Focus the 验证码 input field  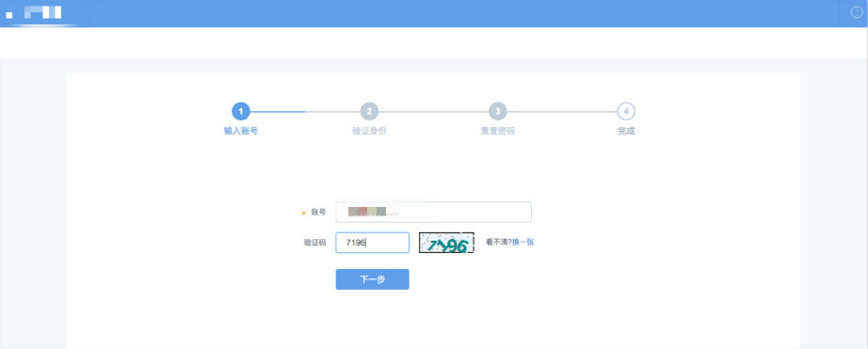373,243
